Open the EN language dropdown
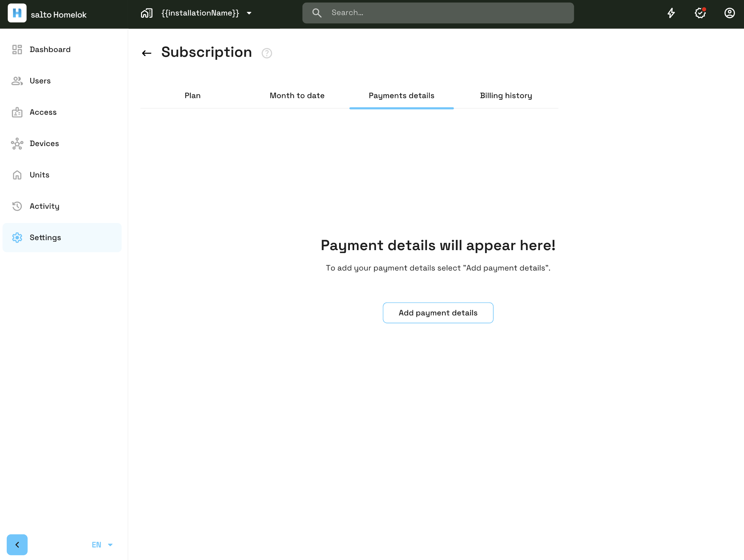Image resolution: width=744 pixels, height=560 pixels. coord(102,545)
